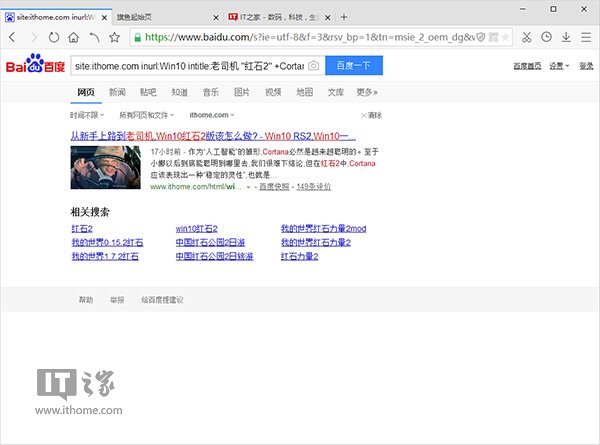600x445 pixels.
Task: Click the search result thumbnail image
Action: 104,169
